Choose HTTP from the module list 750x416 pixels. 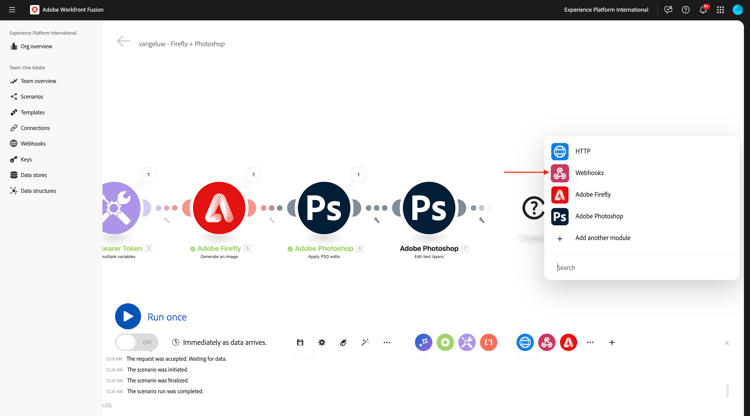[641, 151]
